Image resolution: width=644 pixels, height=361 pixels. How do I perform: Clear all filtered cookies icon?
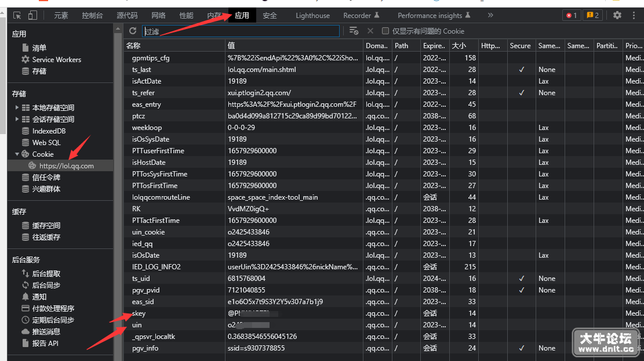(x=354, y=31)
